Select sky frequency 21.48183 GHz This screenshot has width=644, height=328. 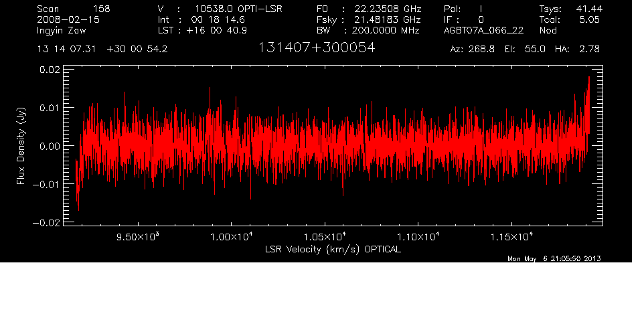[387, 19]
